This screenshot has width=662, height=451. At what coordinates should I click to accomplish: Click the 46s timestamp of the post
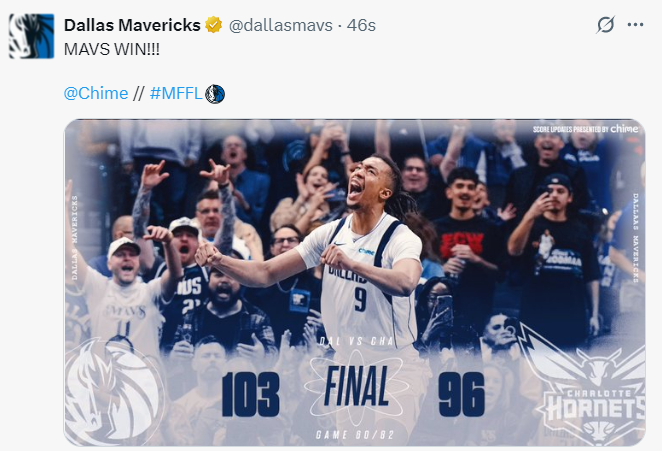[361, 25]
